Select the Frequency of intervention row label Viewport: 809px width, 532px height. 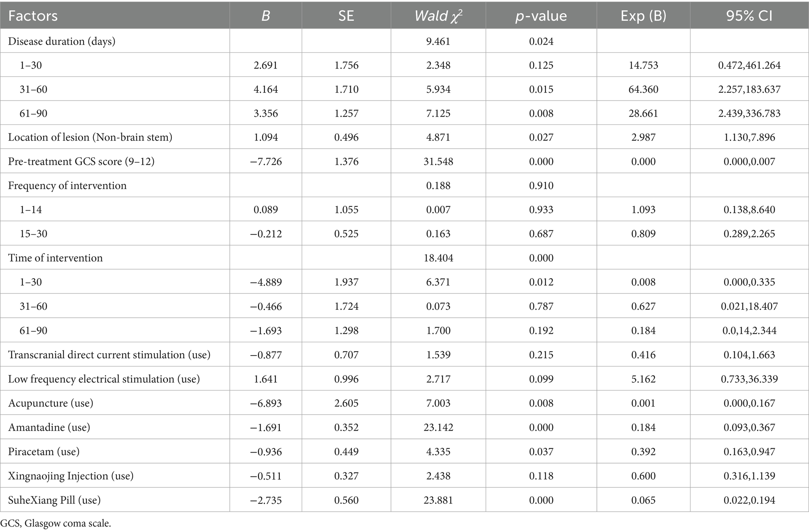click(x=67, y=185)
